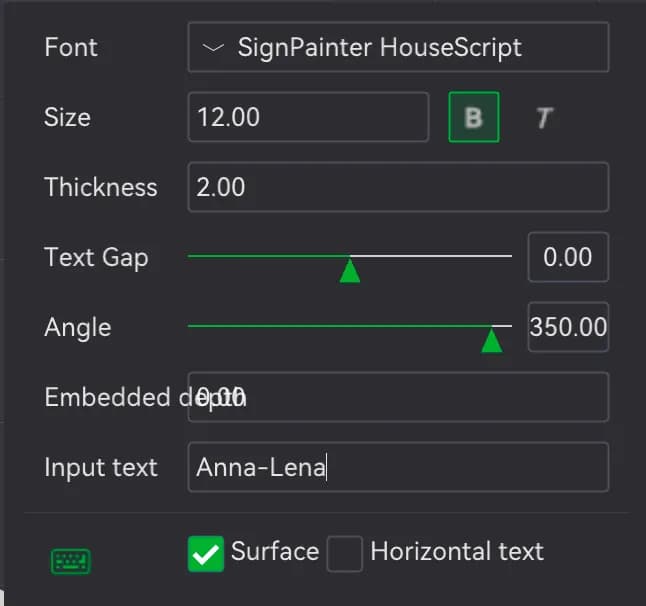Click the Text Gap slider handle

point(350,270)
